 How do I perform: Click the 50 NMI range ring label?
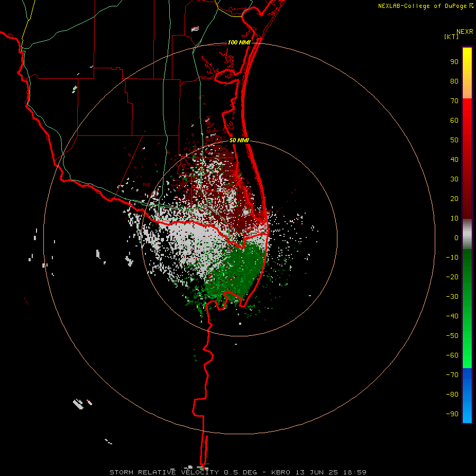pos(239,140)
